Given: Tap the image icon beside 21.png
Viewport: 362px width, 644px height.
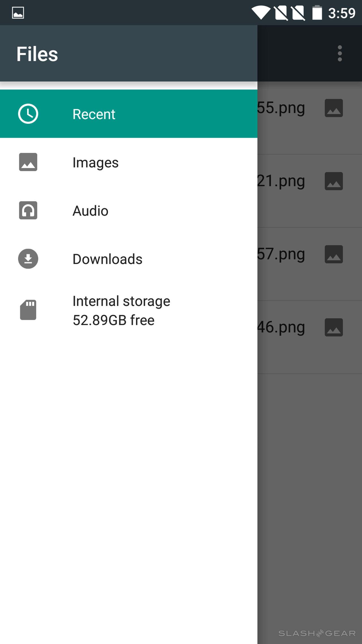Looking at the screenshot, I should pos(334,181).
